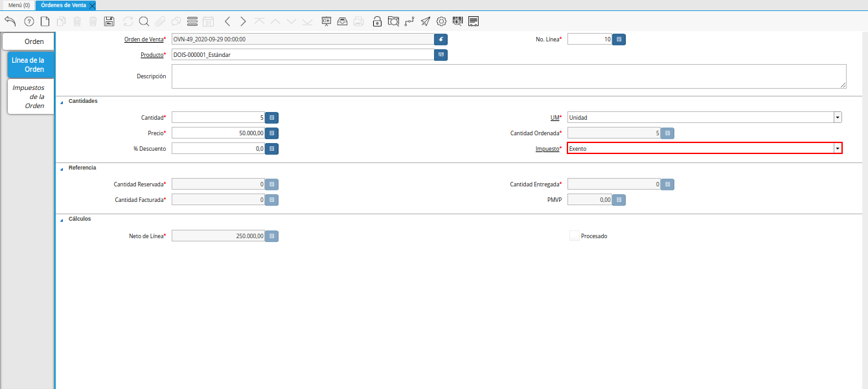Click the printer icon in the toolbar
Image resolution: width=868 pixels, height=389 pixels.
(x=358, y=21)
